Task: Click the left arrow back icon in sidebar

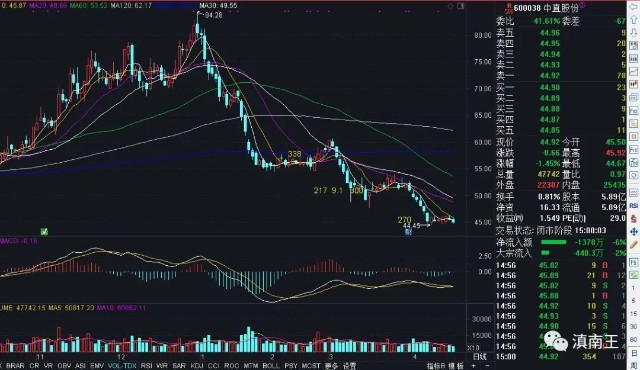Action: coord(633,7)
